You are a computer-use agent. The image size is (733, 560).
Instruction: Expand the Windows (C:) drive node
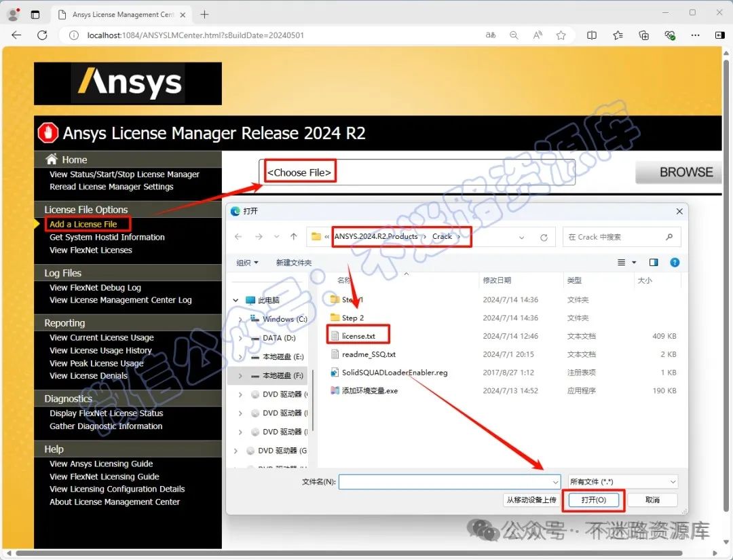(240, 319)
